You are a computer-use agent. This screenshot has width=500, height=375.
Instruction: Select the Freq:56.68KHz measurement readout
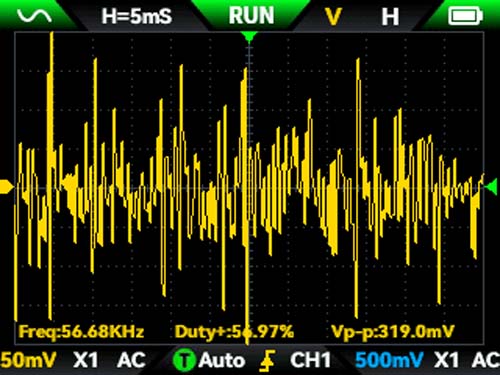click(81, 332)
